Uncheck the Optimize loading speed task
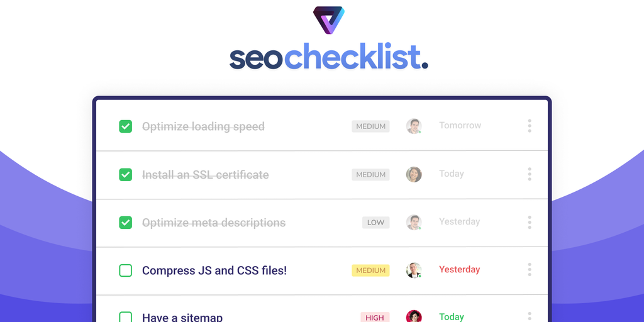The width and height of the screenshot is (644, 322). pos(126,126)
